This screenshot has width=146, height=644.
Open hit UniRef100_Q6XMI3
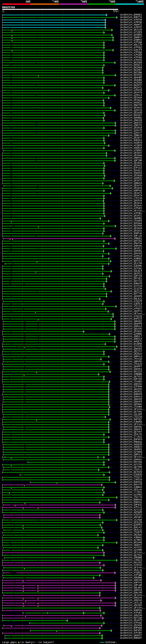[131, 249]
